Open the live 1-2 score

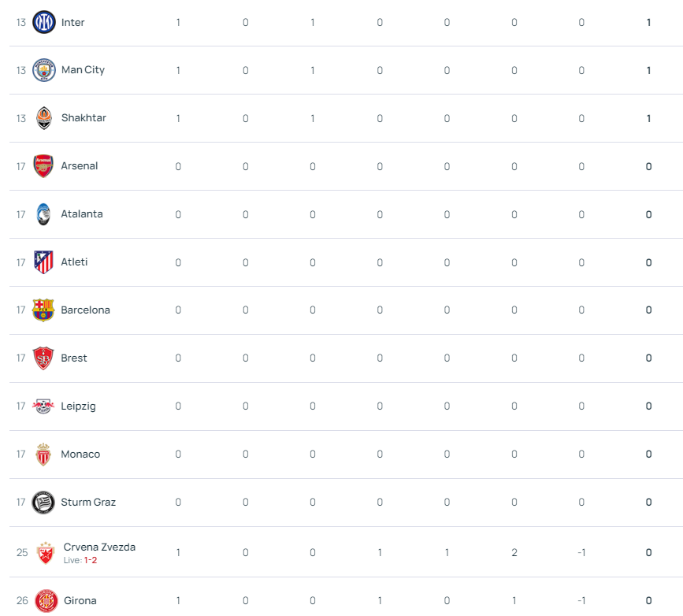91,560
